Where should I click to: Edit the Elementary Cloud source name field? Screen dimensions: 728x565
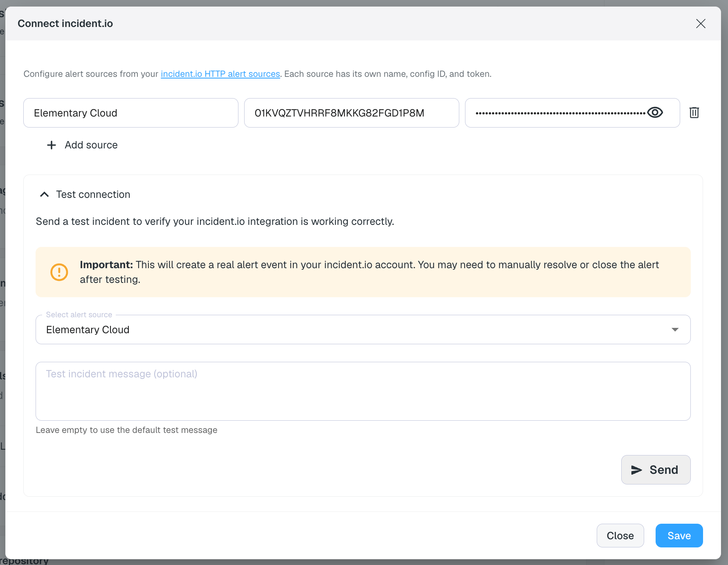pos(131,113)
